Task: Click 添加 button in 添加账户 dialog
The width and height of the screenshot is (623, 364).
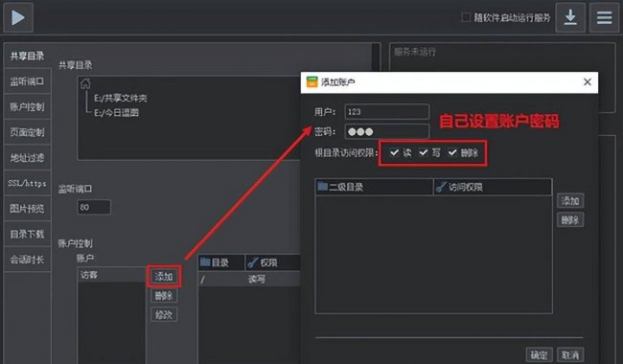Action: point(570,201)
